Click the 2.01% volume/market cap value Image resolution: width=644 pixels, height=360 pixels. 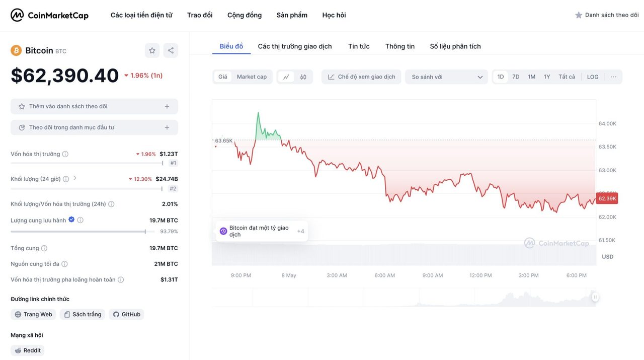point(170,204)
